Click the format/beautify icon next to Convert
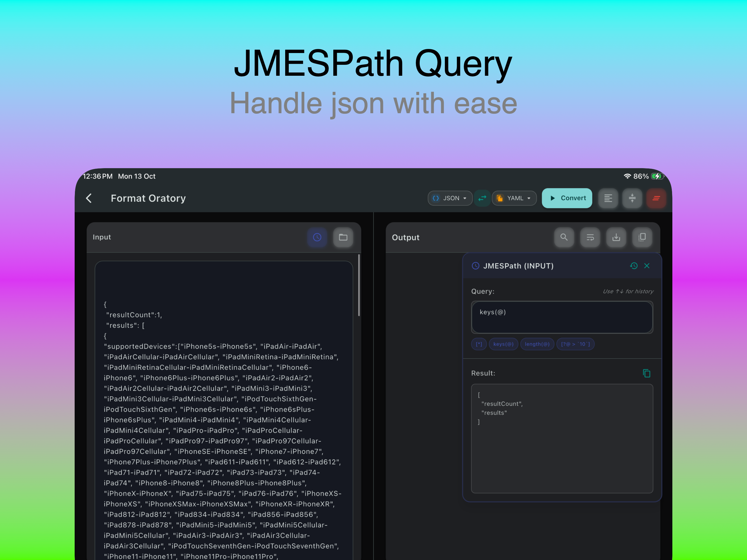The width and height of the screenshot is (747, 560). pos(608,198)
